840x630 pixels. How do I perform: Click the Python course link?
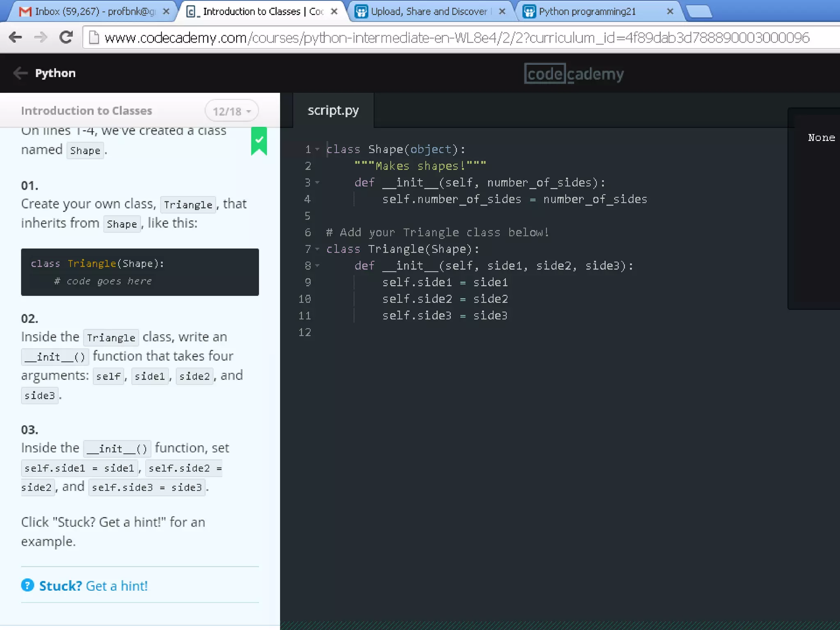pyautogui.click(x=55, y=73)
